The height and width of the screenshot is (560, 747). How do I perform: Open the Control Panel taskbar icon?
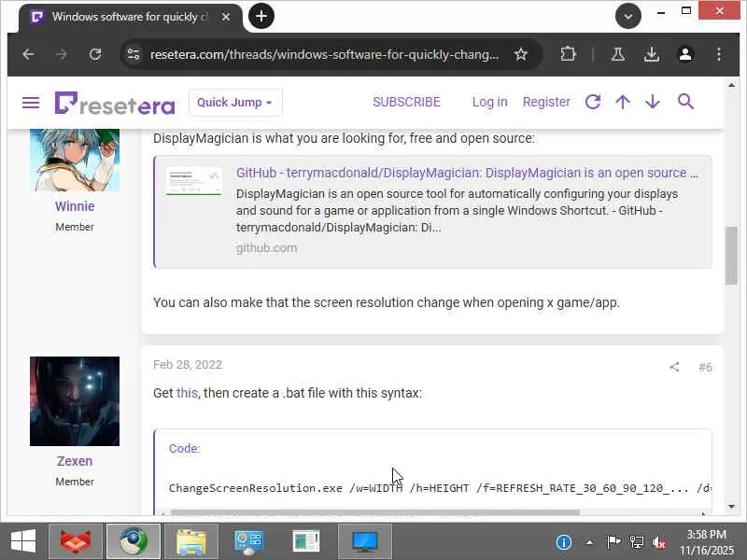(248, 541)
